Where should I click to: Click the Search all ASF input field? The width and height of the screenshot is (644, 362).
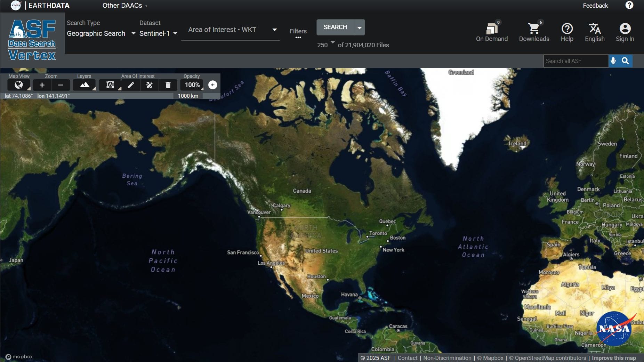[575, 61]
